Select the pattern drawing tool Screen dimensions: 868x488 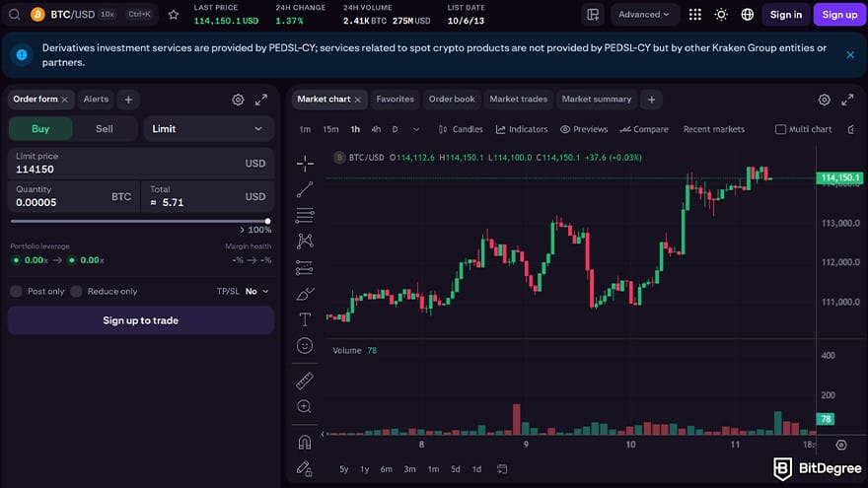305,242
